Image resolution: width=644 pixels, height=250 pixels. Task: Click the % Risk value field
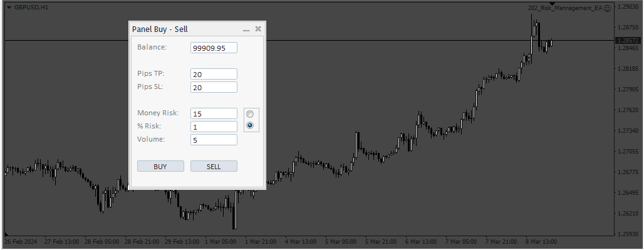[x=214, y=127]
